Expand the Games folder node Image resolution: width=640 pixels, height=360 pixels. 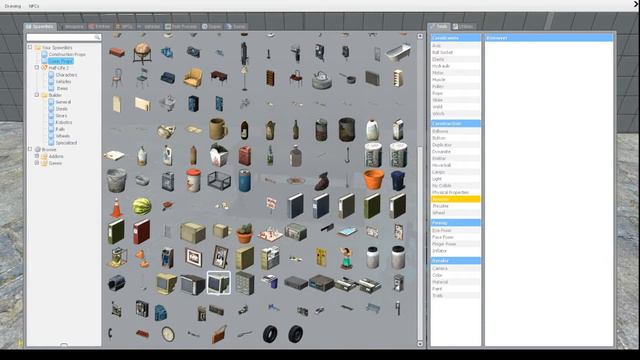coord(37,163)
